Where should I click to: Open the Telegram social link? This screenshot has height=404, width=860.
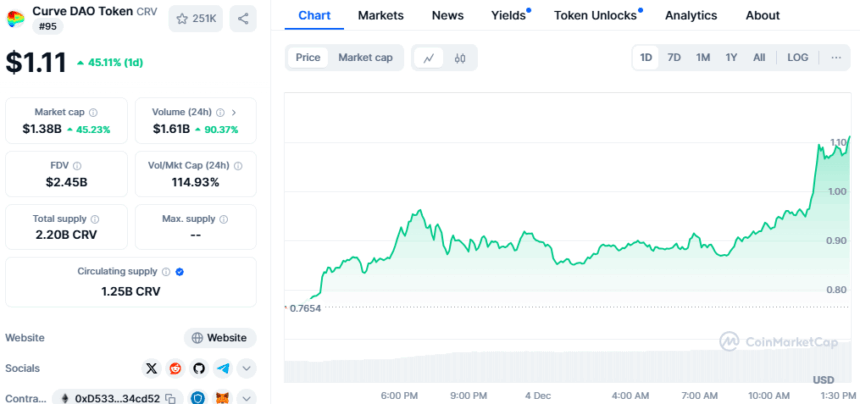tap(223, 368)
